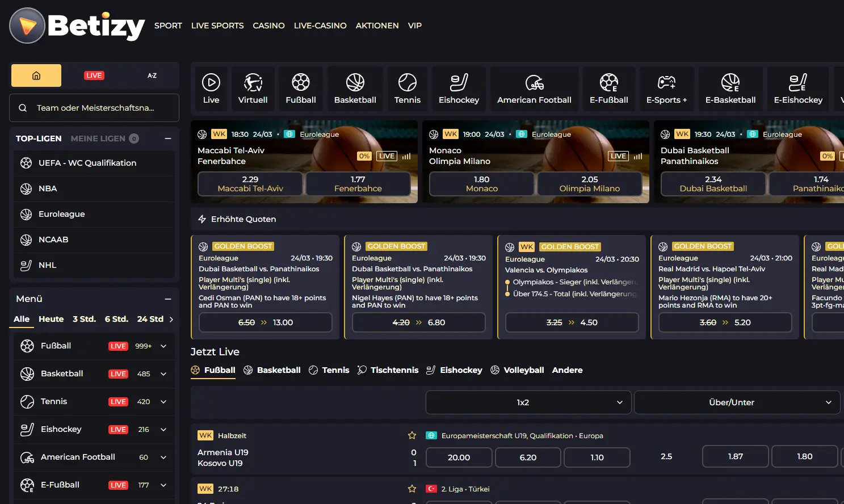Favorite the 2. Liga Türkei match star
This screenshot has height=504, width=844.
pyautogui.click(x=412, y=489)
